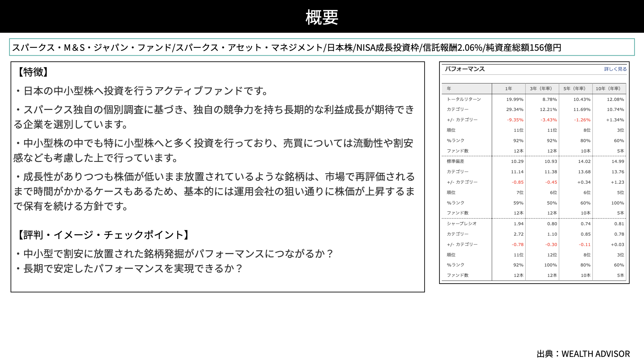Select the パフォーマンス panel title

(465, 69)
